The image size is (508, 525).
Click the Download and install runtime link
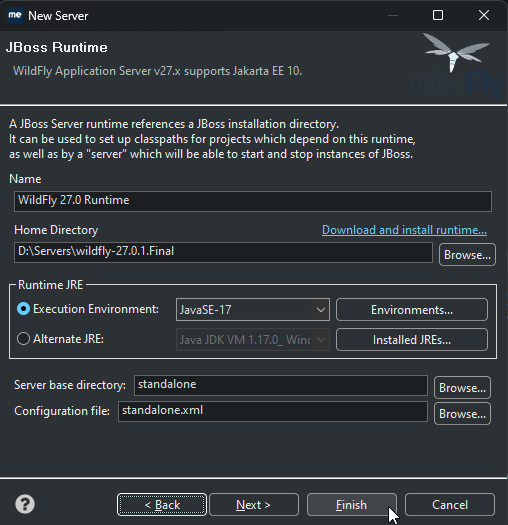[x=404, y=230]
